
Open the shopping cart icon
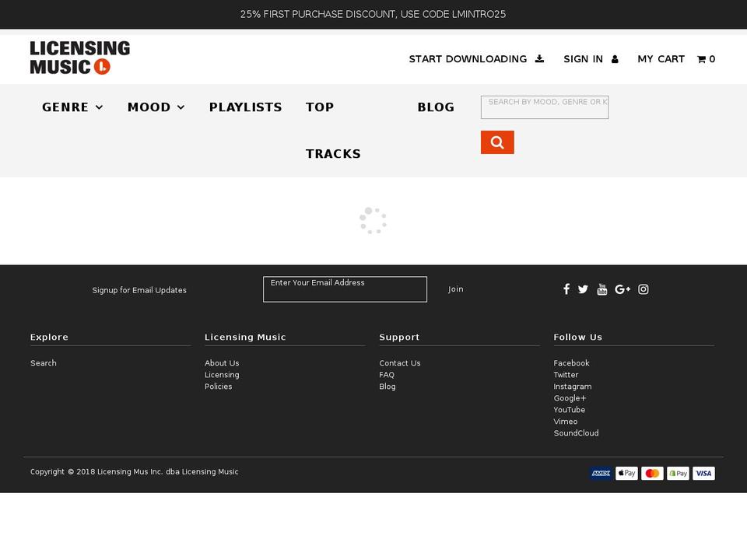coord(701,60)
